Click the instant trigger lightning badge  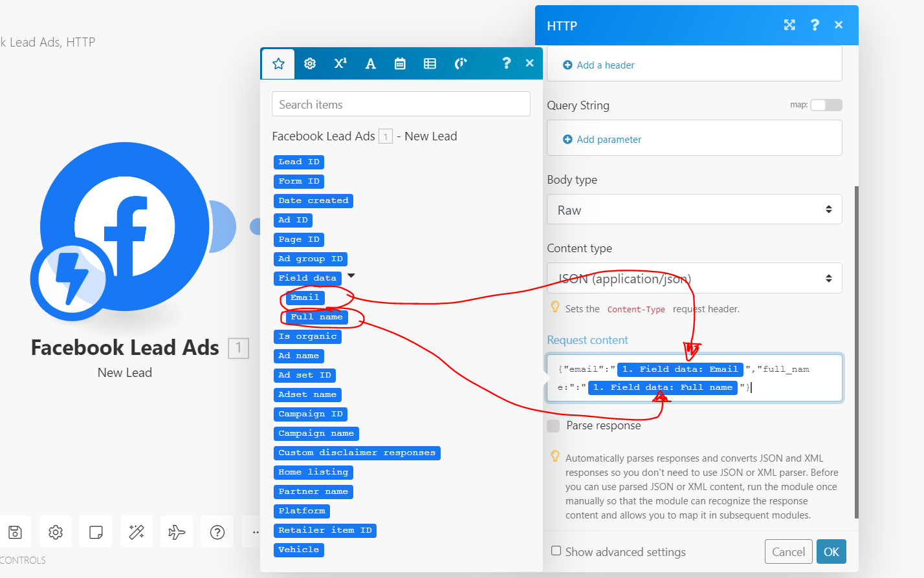(71, 279)
